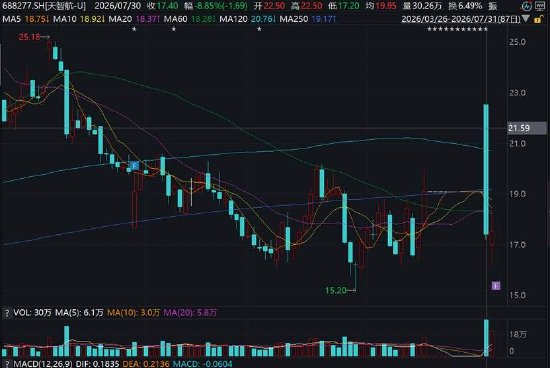Click the VOL: 30万 indicator label
This screenshot has height=368, width=550.
coord(32,313)
